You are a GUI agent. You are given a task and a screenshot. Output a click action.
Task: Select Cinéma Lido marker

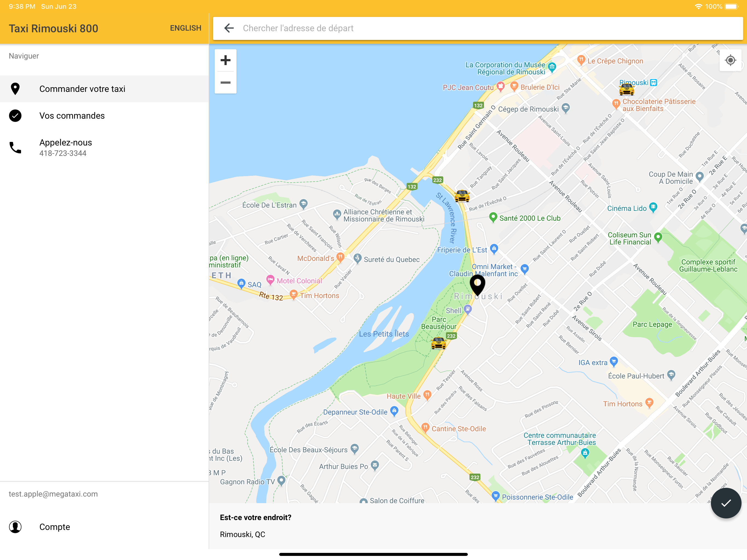pos(653,207)
